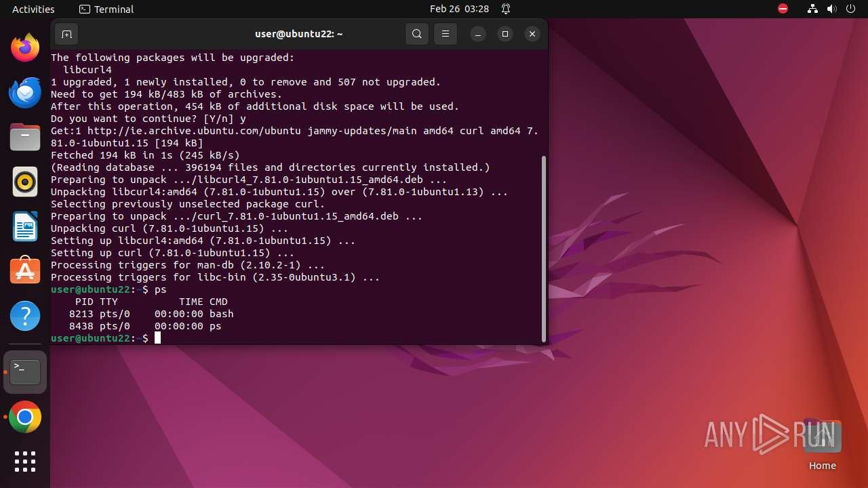Open the clock calendar Feb 26 03:28

click(x=459, y=9)
